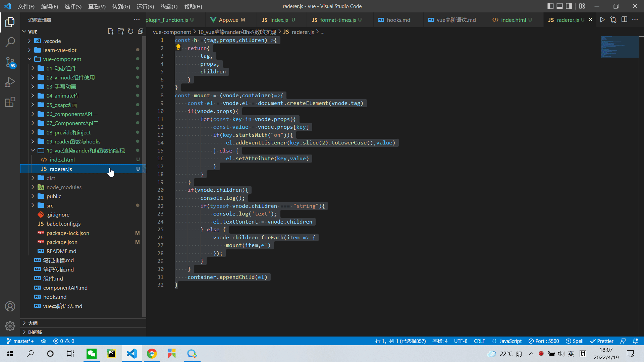Switch to the hooks.md tab

(398, 20)
